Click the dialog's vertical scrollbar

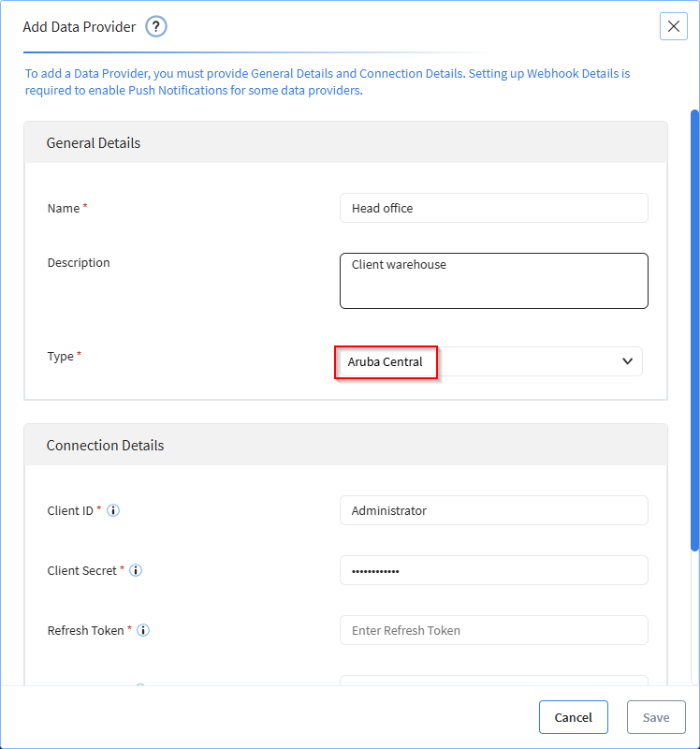click(694, 330)
